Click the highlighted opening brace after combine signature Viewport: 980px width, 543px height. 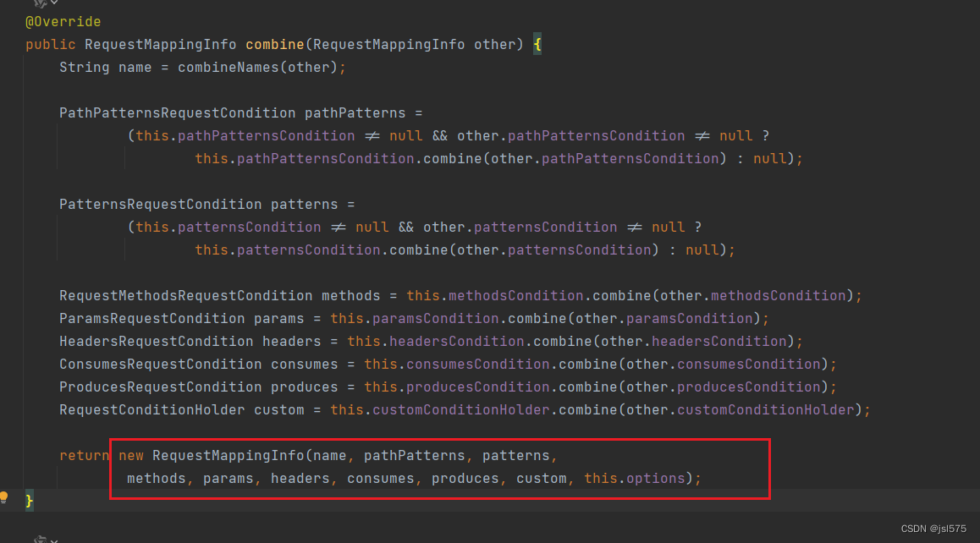(537, 43)
